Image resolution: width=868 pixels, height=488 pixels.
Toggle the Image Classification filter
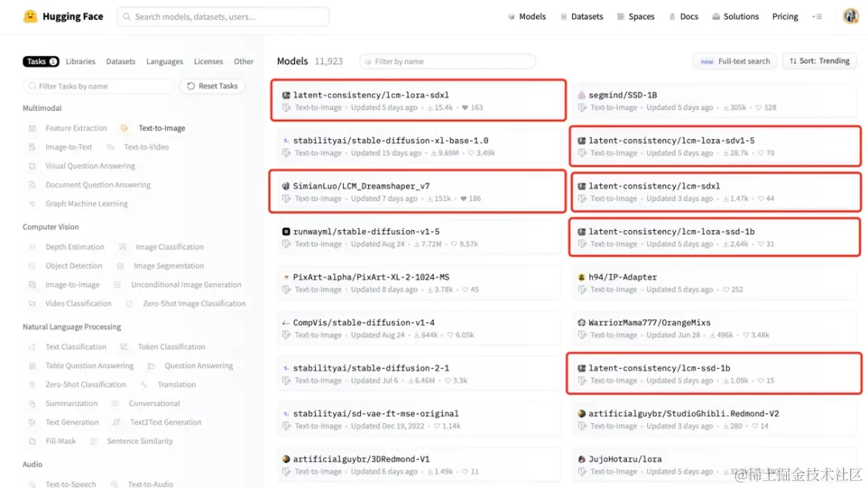pos(161,247)
